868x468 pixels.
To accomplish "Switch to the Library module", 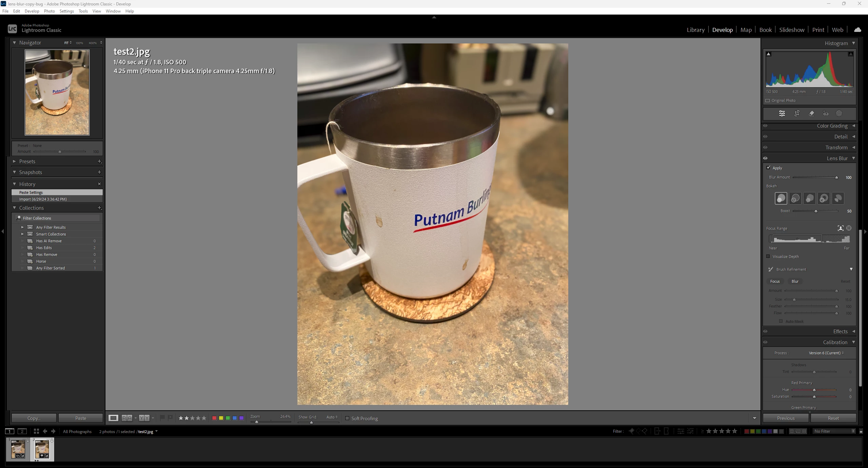I will point(695,30).
